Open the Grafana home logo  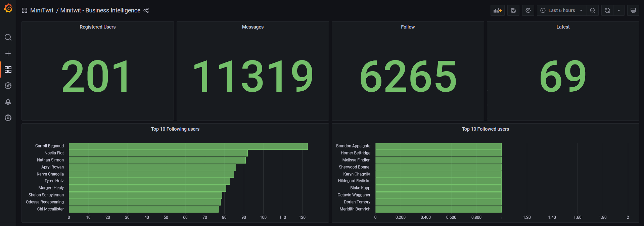[8, 8]
